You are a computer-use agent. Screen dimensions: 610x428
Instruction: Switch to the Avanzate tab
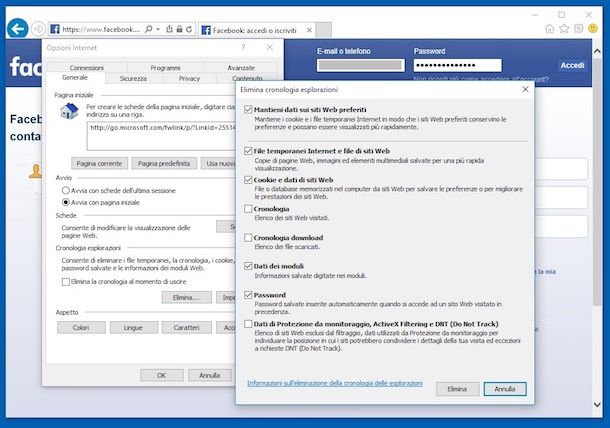pyautogui.click(x=241, y=68)
